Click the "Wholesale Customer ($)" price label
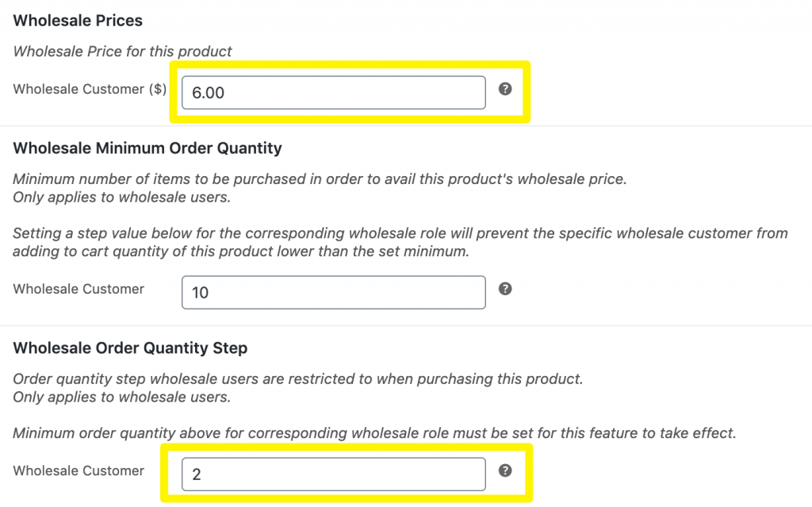812x507 pixels. [90, 89]
